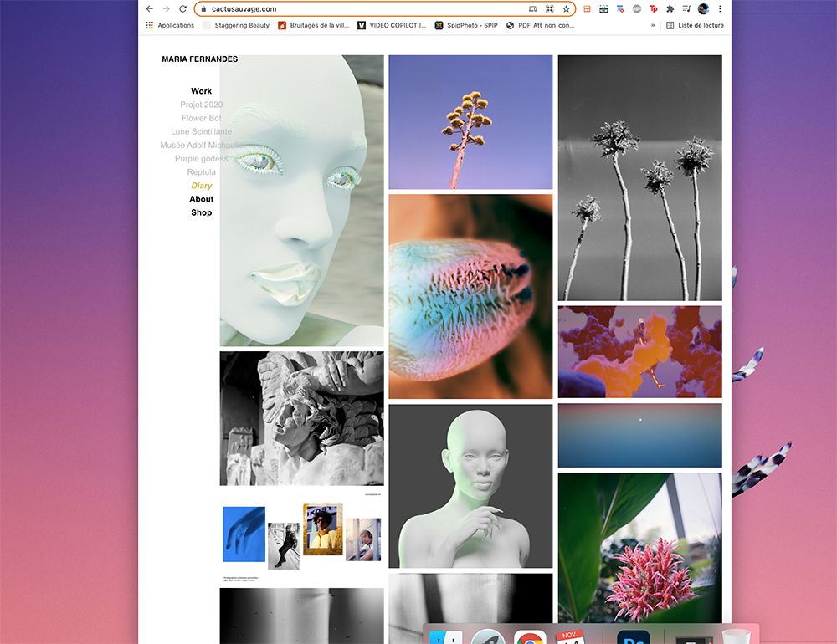This screenshot has width=837, height=644.
Task: Click the cactusauvage.com address bar
Action: [x=360, y=9]
